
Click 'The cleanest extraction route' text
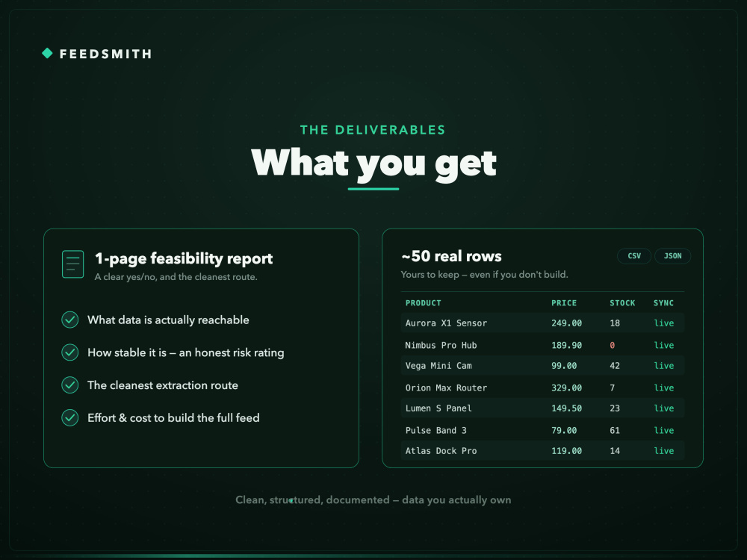(x=162, y=385)
